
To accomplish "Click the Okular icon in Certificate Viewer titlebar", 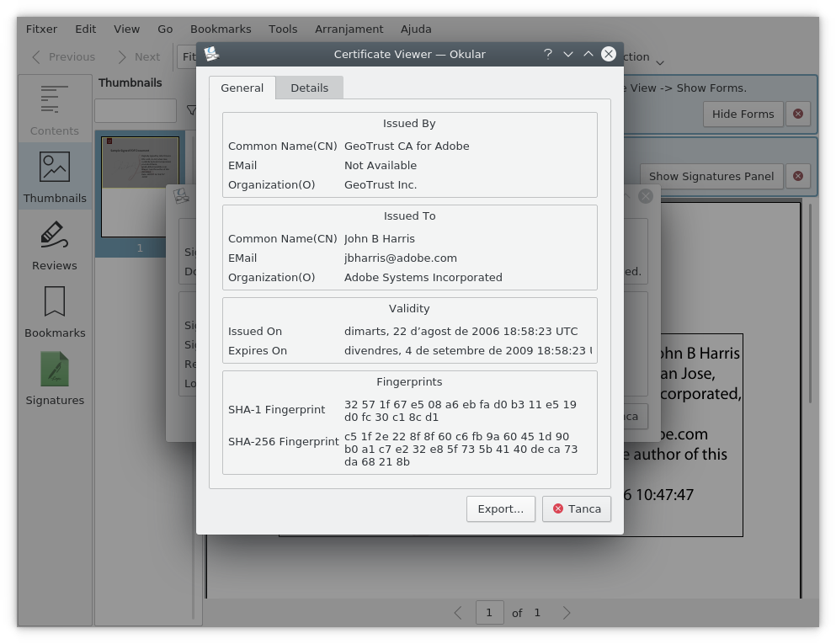I will pos(211,54).
